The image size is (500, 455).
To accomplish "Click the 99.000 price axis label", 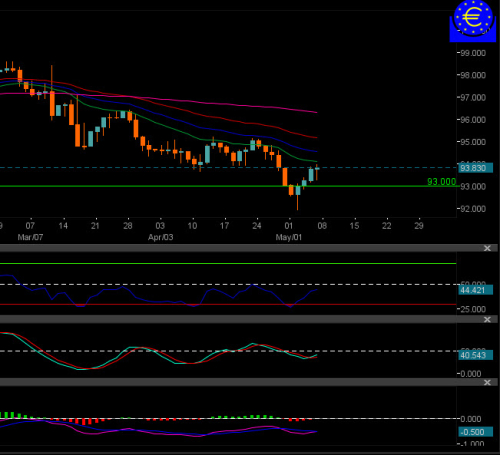I will 473,53.
